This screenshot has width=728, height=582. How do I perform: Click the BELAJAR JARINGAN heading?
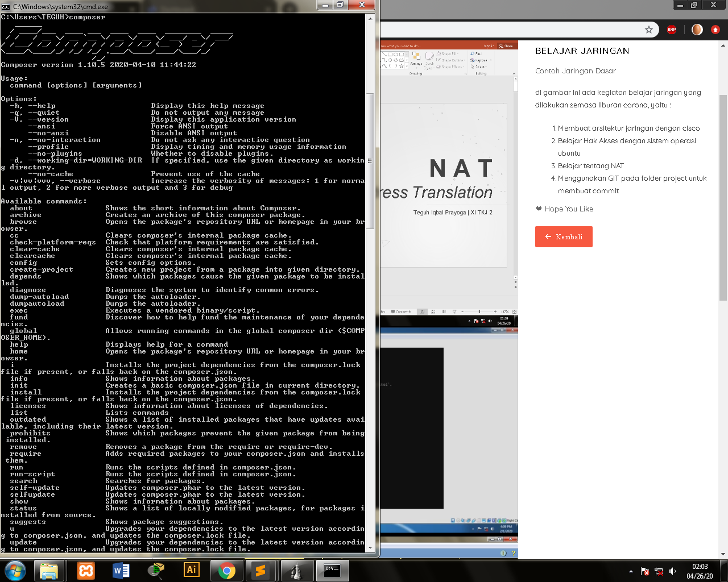[582, 51]
